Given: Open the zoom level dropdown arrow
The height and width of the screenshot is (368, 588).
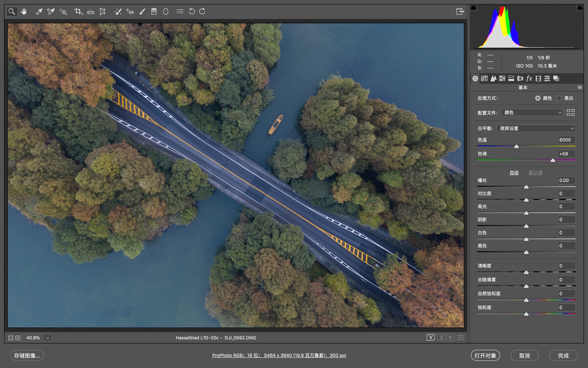Looking at the screenshot, I should click(48, 338).
